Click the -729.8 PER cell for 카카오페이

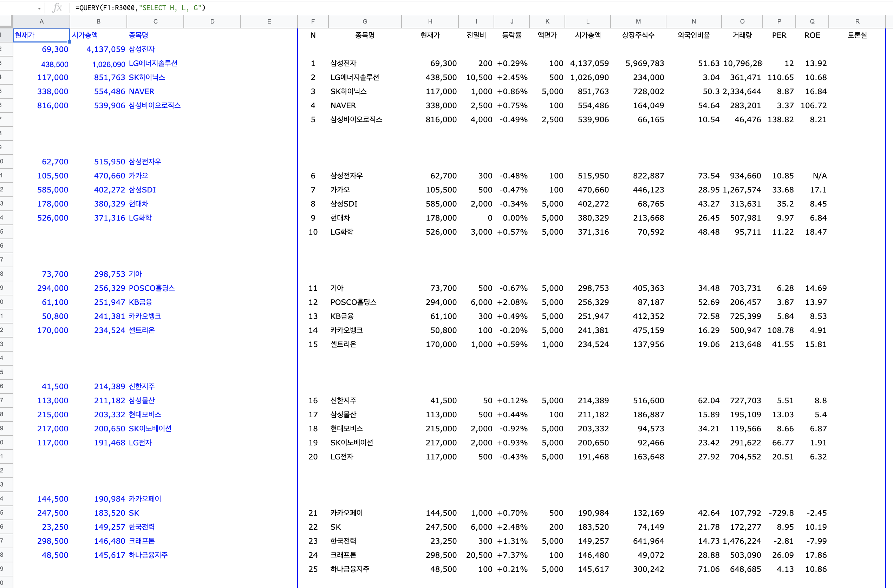point(781,513)
